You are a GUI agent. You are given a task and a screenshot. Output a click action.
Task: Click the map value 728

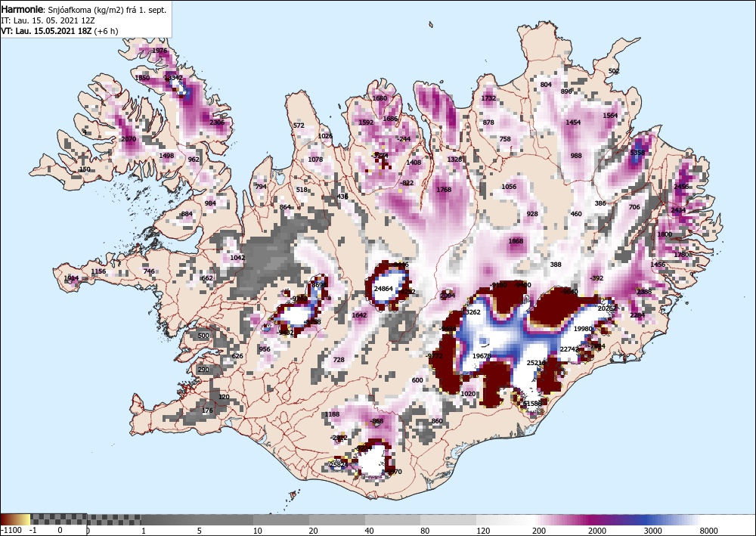coord(339,360)
